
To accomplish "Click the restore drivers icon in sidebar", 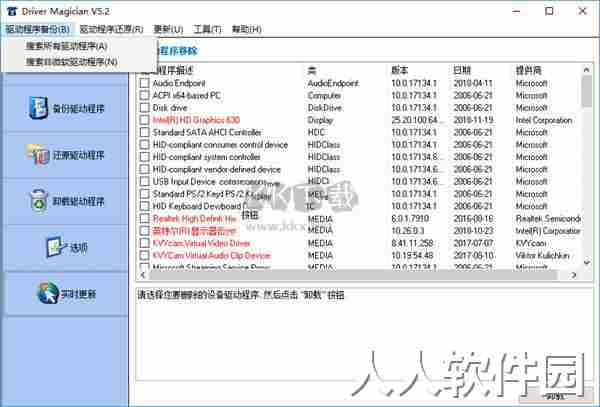I will [38, 155].
